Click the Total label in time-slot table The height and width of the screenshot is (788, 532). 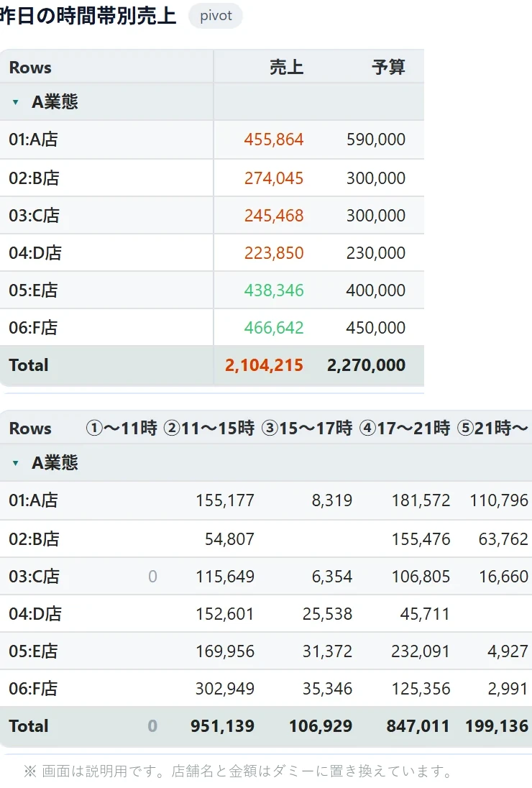[29, 726]
